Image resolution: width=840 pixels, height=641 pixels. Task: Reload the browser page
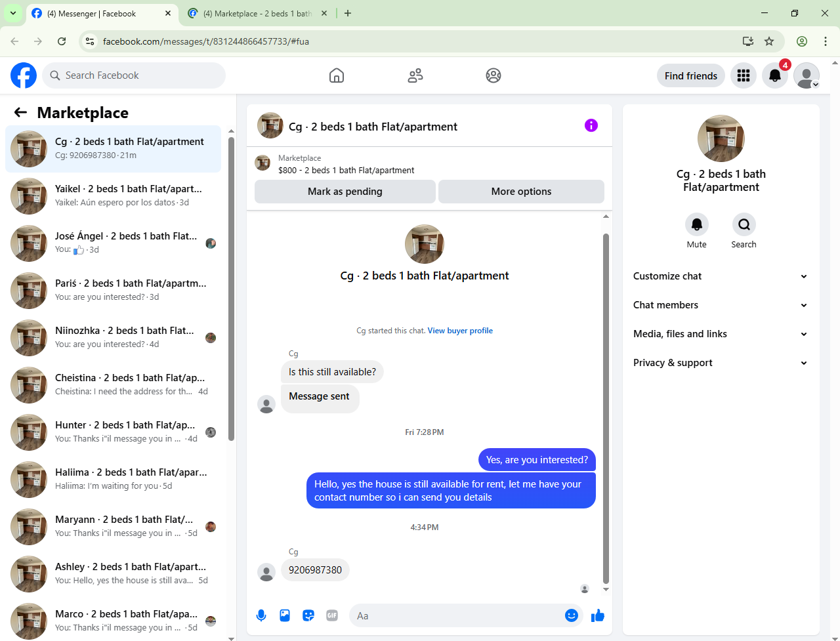coord(62,41)
